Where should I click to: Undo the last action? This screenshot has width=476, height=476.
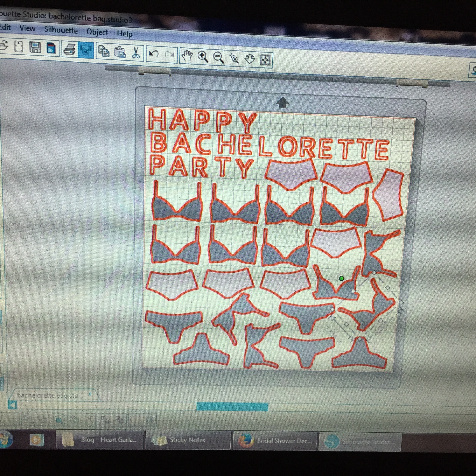pyautogui.click(x=154, y=54)
